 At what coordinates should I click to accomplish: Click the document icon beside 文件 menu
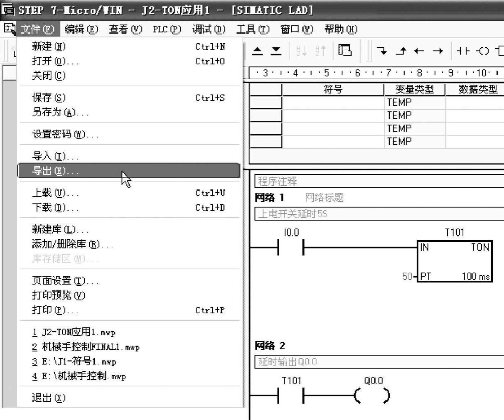(x=10, y=29)
